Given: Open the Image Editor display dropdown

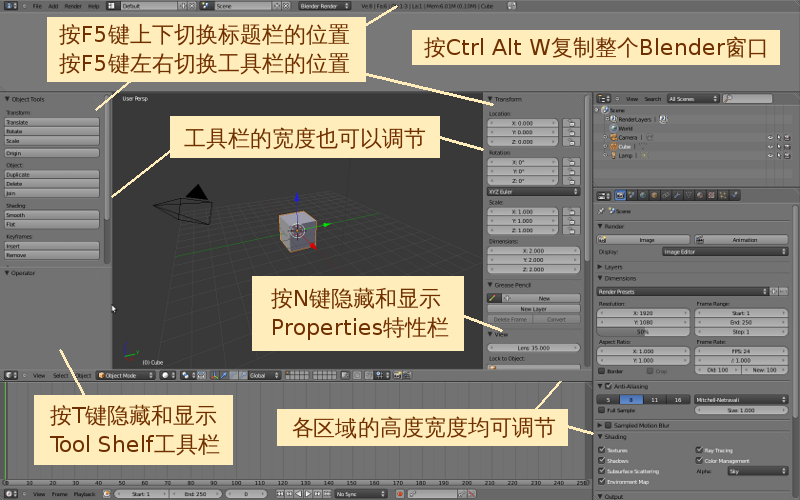Looking at the screenshot, I should tap(725, 252).
